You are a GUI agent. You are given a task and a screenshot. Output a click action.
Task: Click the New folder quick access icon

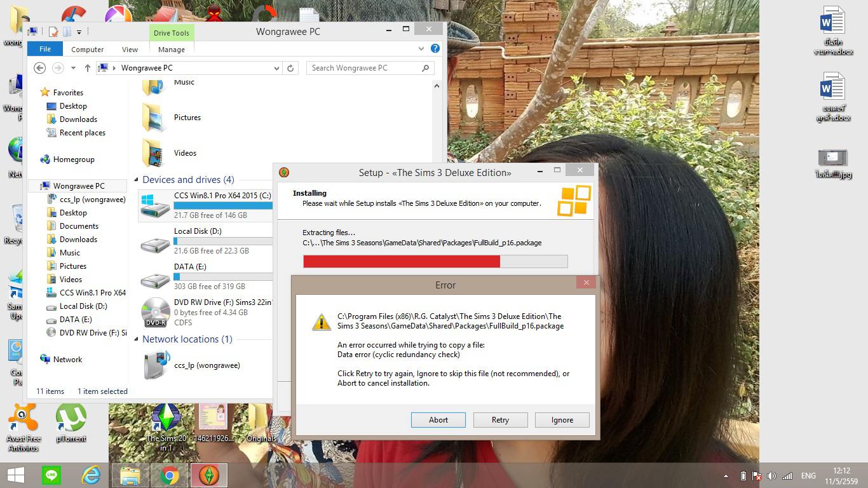67,31
